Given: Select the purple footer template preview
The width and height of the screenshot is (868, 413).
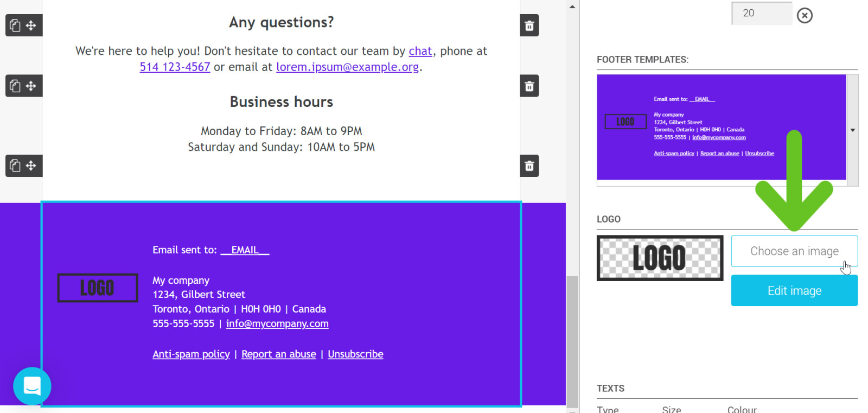Looking at the screenshot, I should [x=721, y=127].
